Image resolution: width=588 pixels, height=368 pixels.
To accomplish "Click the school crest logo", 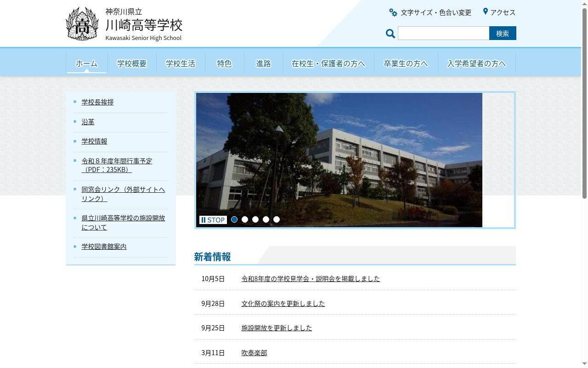I will pos(82,24).
